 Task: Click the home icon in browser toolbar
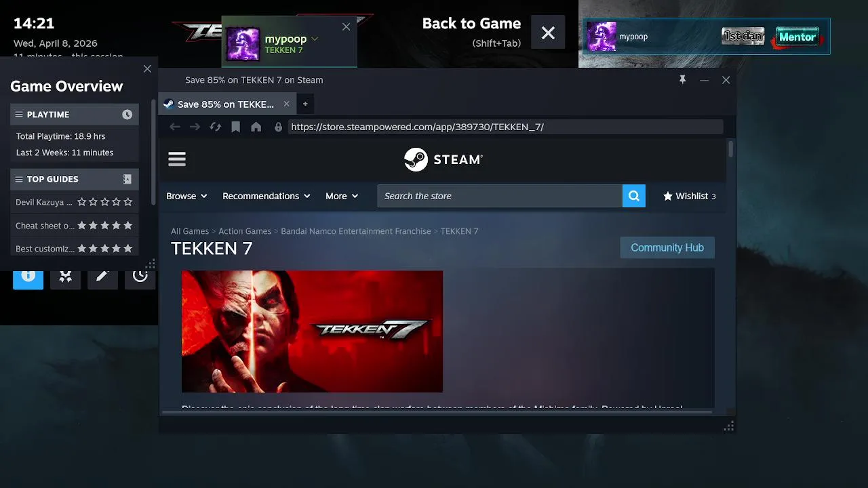tap(256, 127)
